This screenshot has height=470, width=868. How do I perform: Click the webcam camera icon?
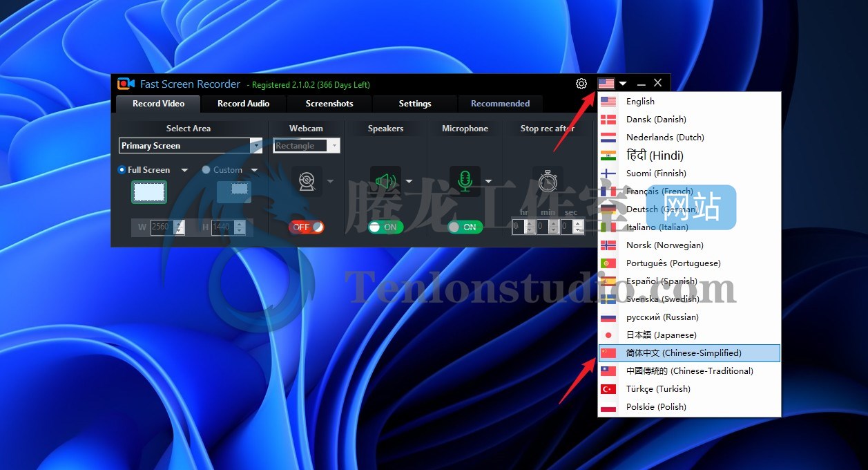307,180
